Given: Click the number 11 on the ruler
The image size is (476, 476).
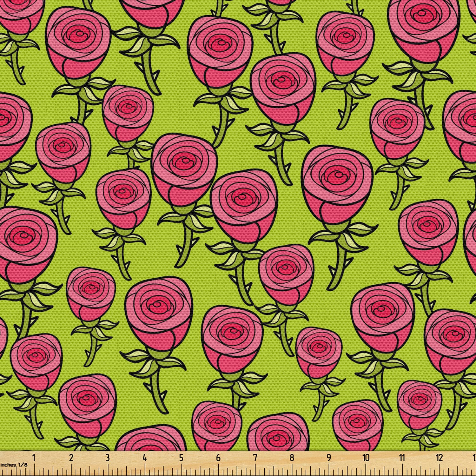Looking at the screenshot, I should (x=402, y=458).
